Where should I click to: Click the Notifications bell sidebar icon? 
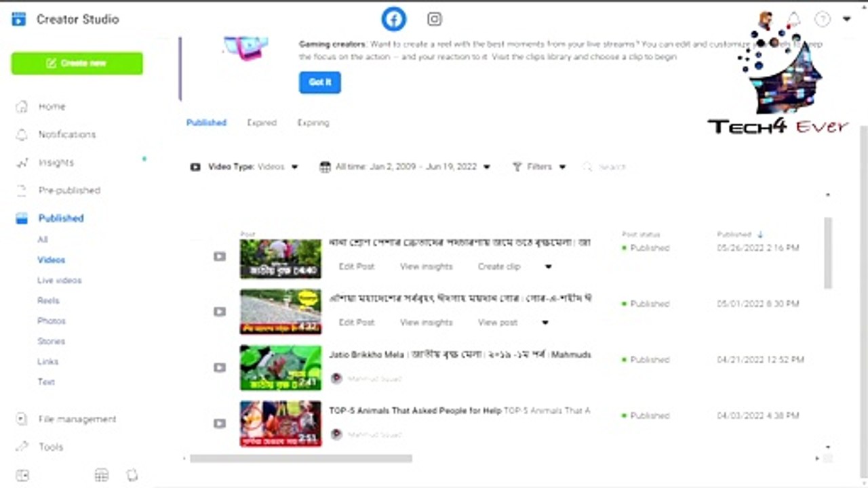pos(22,134)
